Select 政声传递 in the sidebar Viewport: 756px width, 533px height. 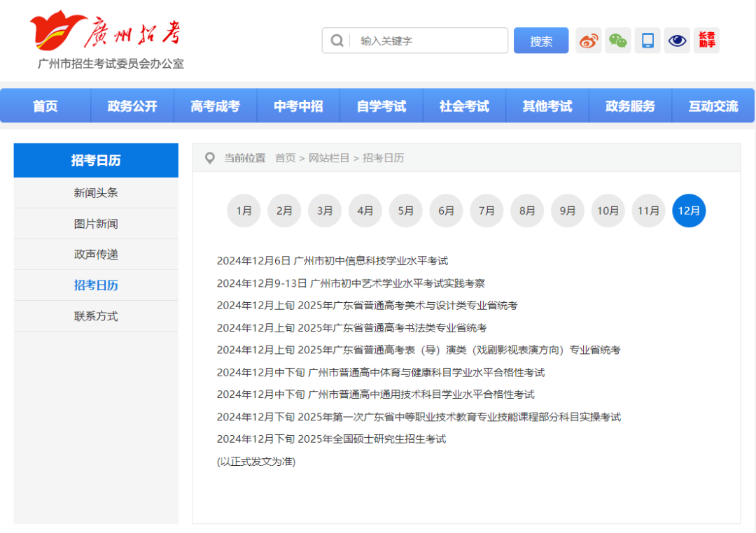click(96, 255)
